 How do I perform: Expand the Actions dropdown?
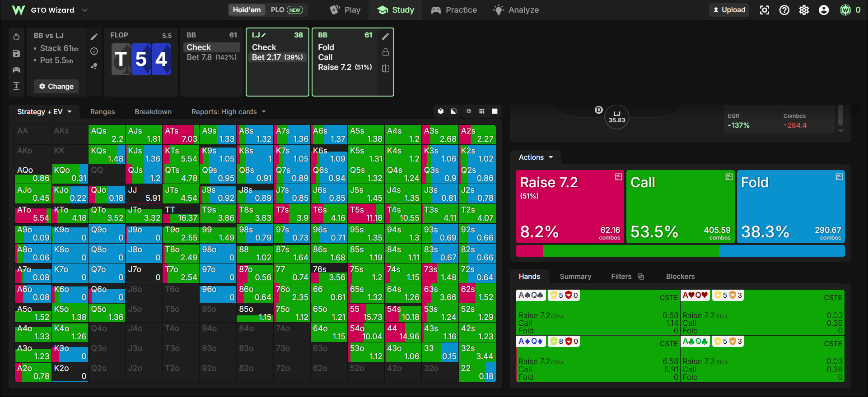click(536, 157)
